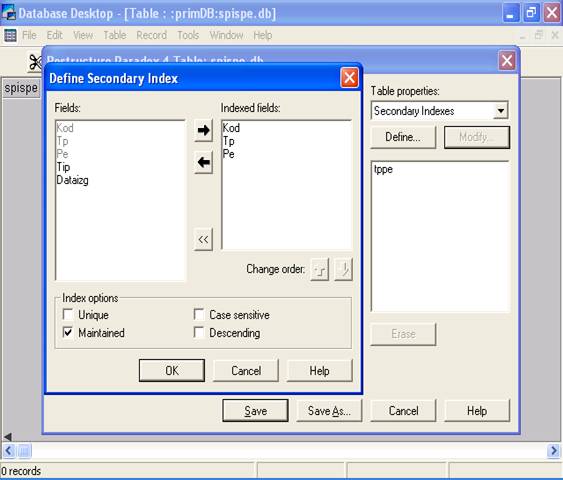Viewport: 563px width, 480px height.
Task: Remove all indexed fields with the double-chevron button
Action: pos(203,239)
